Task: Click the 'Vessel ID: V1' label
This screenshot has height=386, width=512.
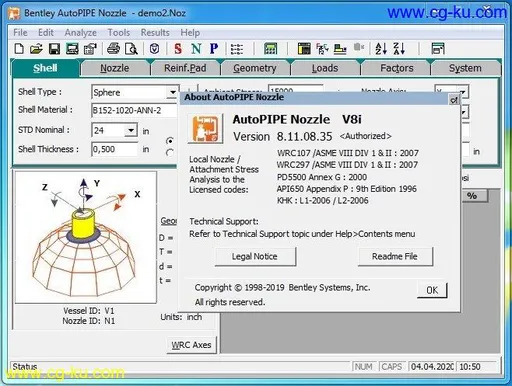Action: pyautogui.click(x=89, y=311)
